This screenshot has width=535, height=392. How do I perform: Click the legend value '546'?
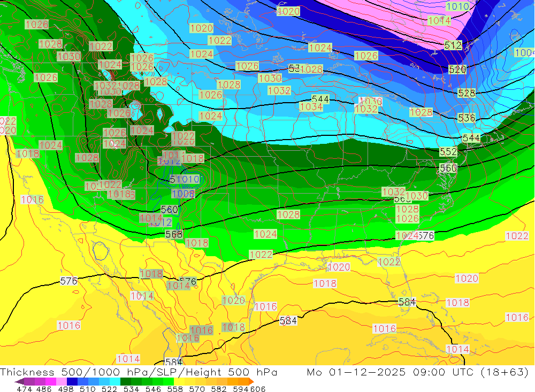click(153, 389)
